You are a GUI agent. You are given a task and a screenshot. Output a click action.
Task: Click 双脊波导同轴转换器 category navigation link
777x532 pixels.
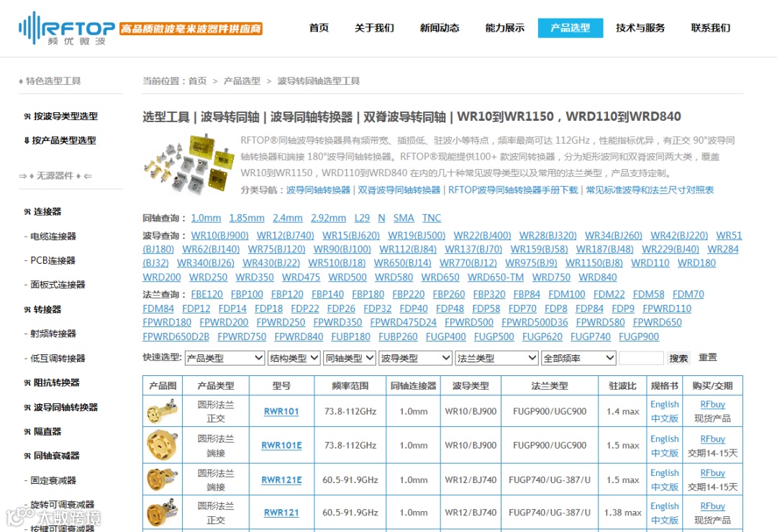click(399, 191)
